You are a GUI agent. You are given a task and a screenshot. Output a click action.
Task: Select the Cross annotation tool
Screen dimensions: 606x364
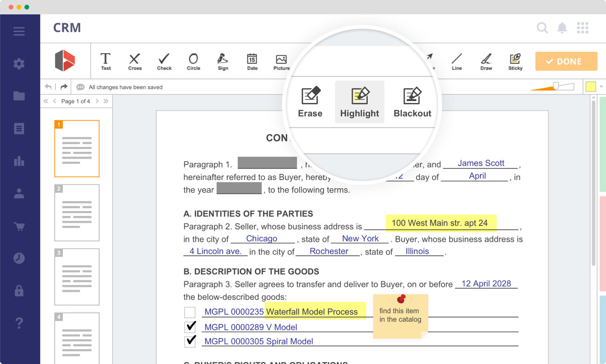pyautogui.click(x=135, y=61)
